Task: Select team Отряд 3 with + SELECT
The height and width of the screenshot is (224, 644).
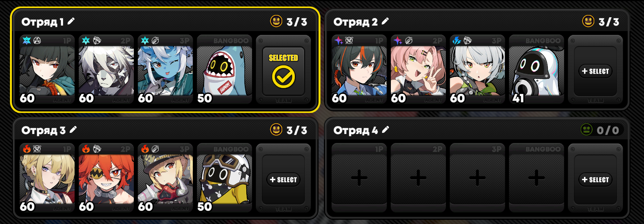Action: click(283, 180)
